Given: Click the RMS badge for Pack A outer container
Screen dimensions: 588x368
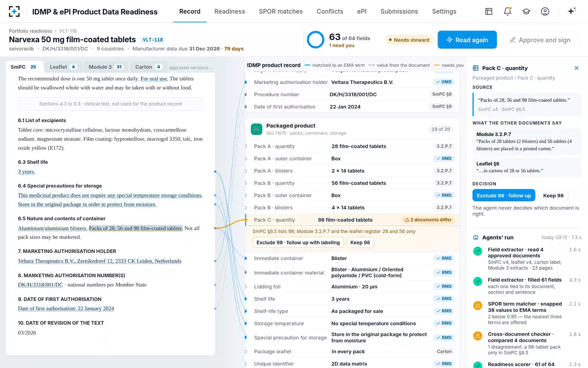Looking at the screenshot, I should [444, 158].
